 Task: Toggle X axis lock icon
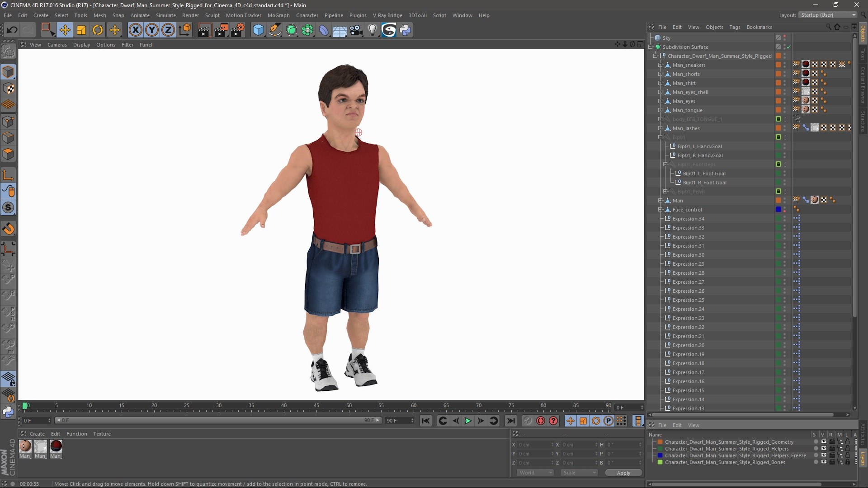[x=135, y=30]
